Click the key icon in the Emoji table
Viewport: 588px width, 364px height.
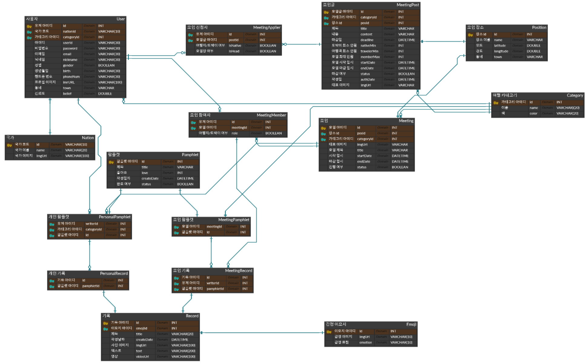[329, 332]
